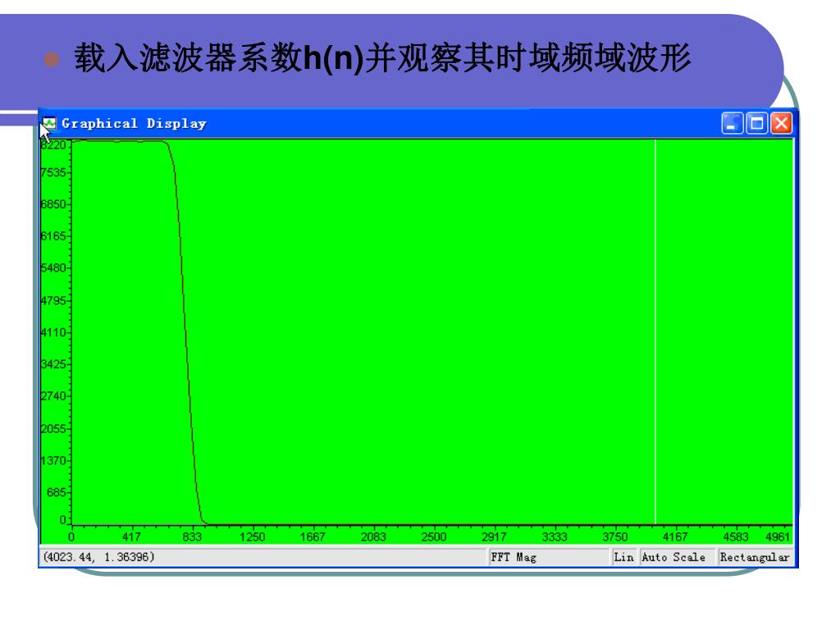Minimize the Graphical Display window

point(732,123)
